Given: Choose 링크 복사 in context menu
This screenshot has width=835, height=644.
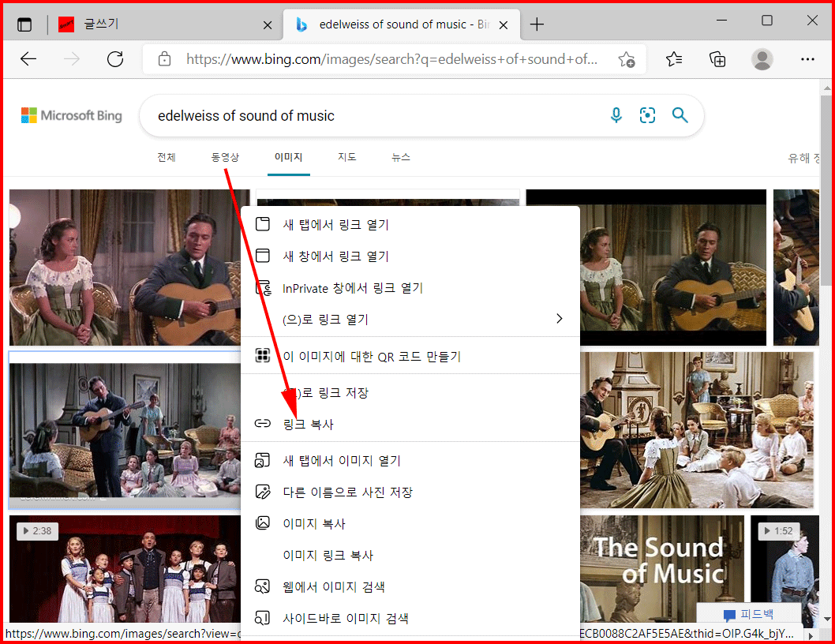Looking at the screenshot, I should (410, 424).
